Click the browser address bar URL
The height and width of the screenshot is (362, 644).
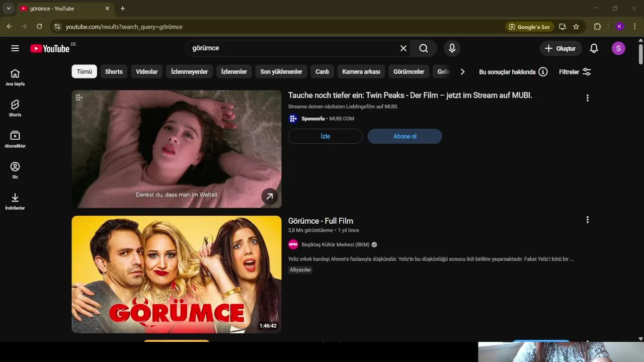click(x=124, y=27)
